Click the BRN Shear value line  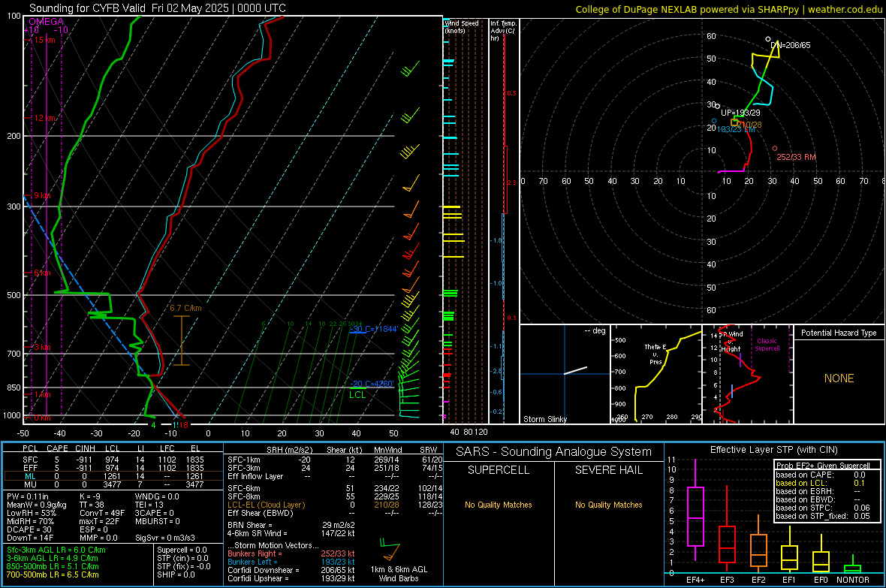coord(291,525)
